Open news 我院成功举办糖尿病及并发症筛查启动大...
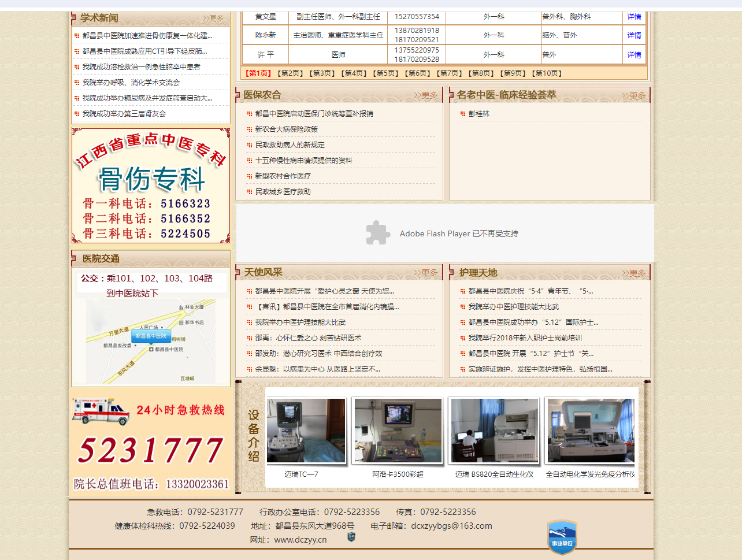Viewport: 742px width, 560px height. [147, 98]
